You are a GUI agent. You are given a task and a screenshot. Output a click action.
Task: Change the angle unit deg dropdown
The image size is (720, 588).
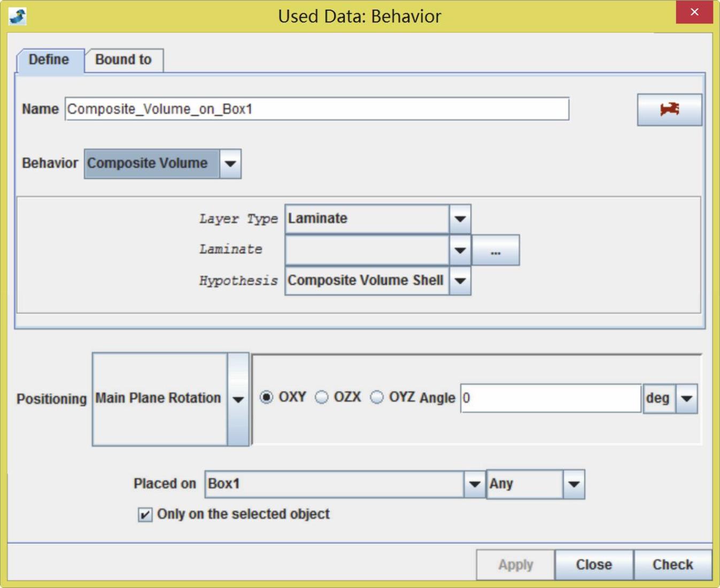coord(686,398)
